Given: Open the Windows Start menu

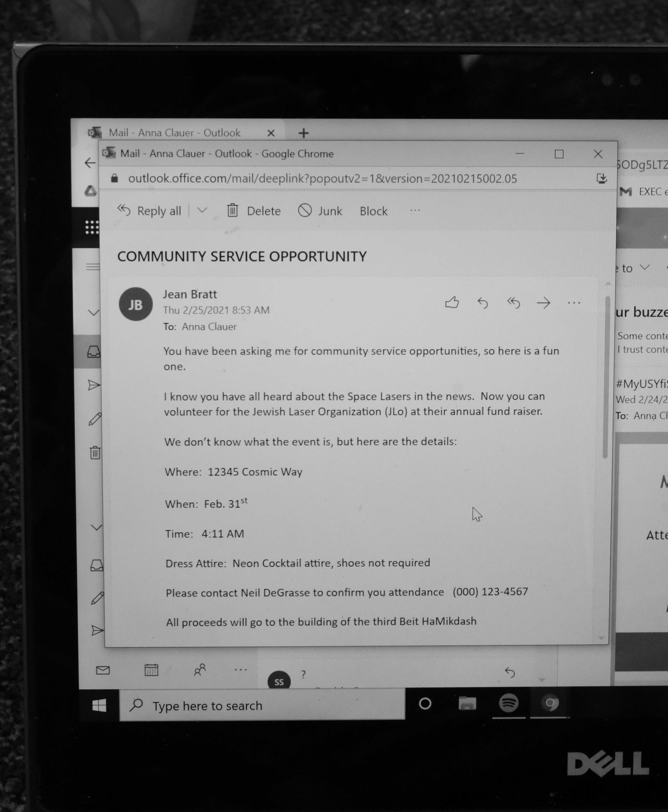Looking at the screenshot, I should [x=99, y=705].
